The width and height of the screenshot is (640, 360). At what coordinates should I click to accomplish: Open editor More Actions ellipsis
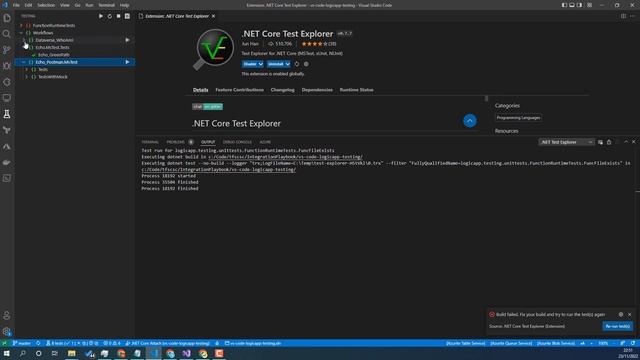[x=632, y=16]
